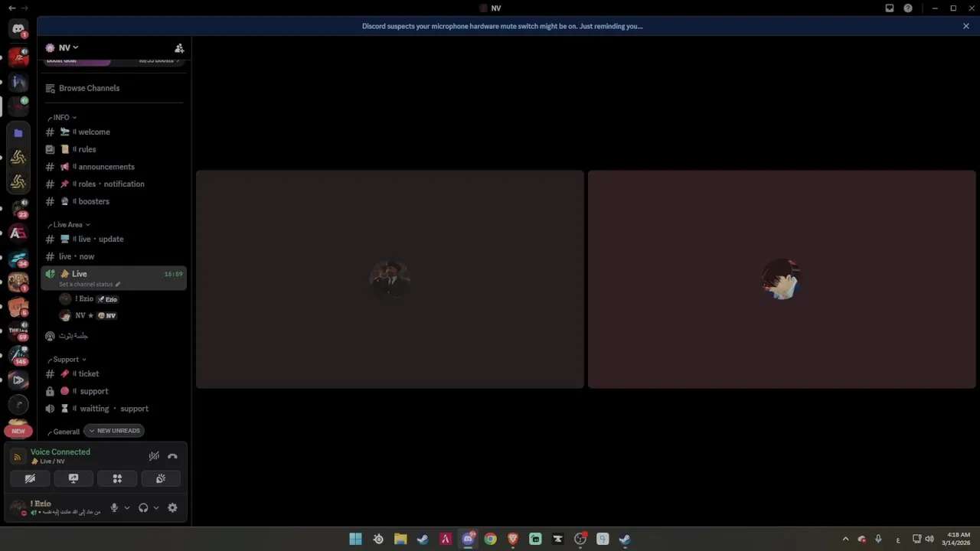Toggle headphone deafen in user panel
This screenshot has height=551, width=980.
[143, 507]
